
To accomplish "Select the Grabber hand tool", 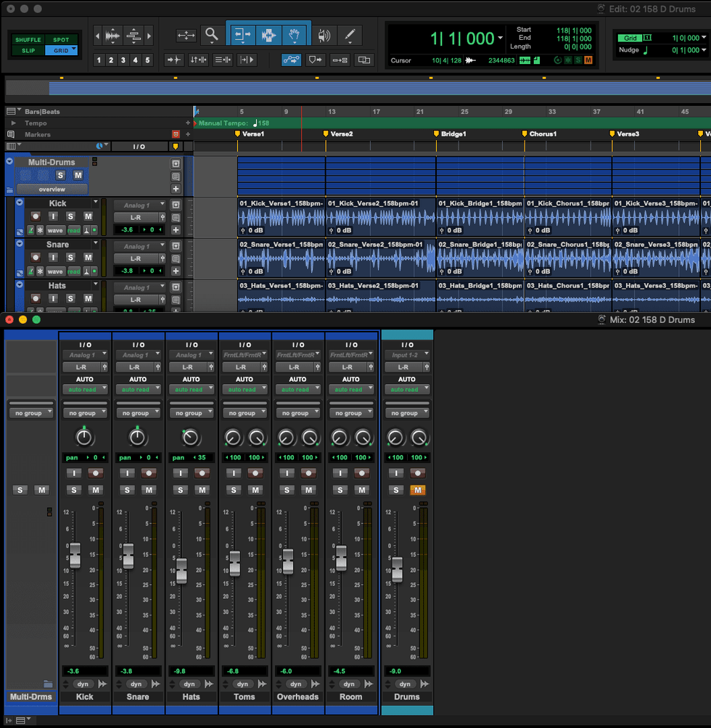I will coord(295,34).
